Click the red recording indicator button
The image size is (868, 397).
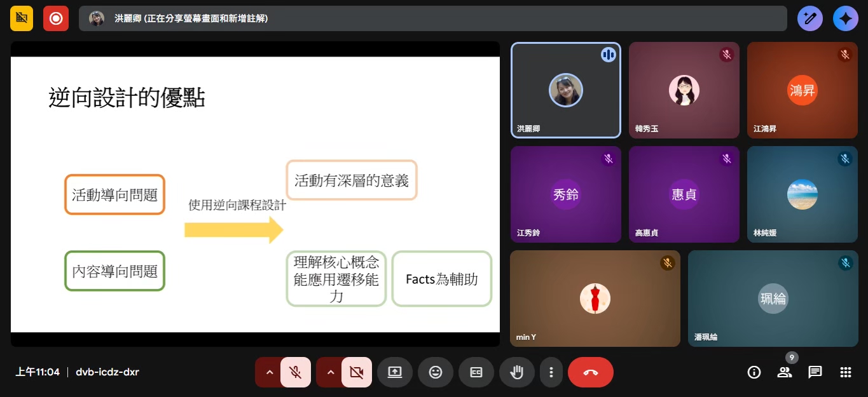[x=56, y=18]
